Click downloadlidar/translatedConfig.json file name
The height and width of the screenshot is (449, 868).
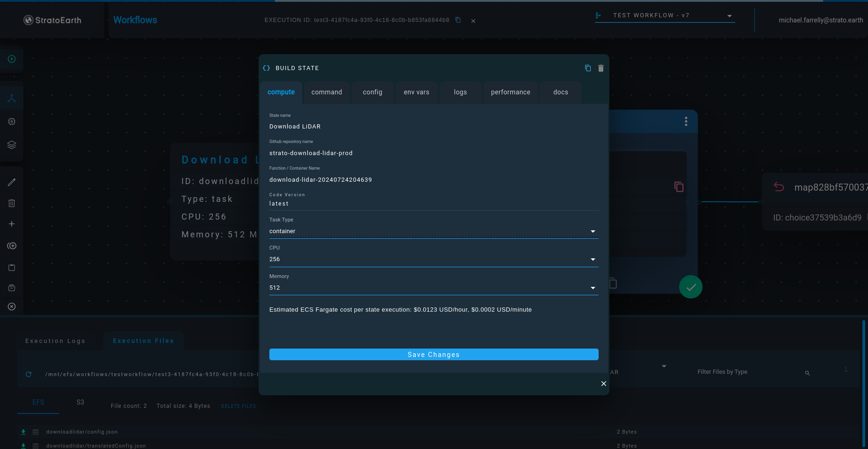tap(96, 446)
